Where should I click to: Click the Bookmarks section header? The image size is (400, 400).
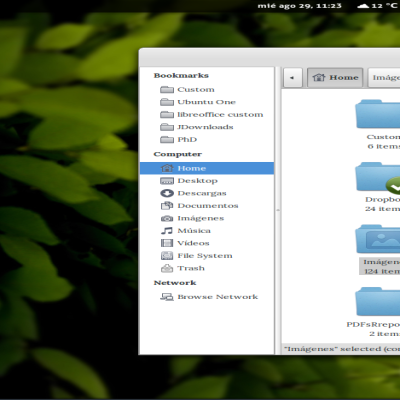point(181,75)
